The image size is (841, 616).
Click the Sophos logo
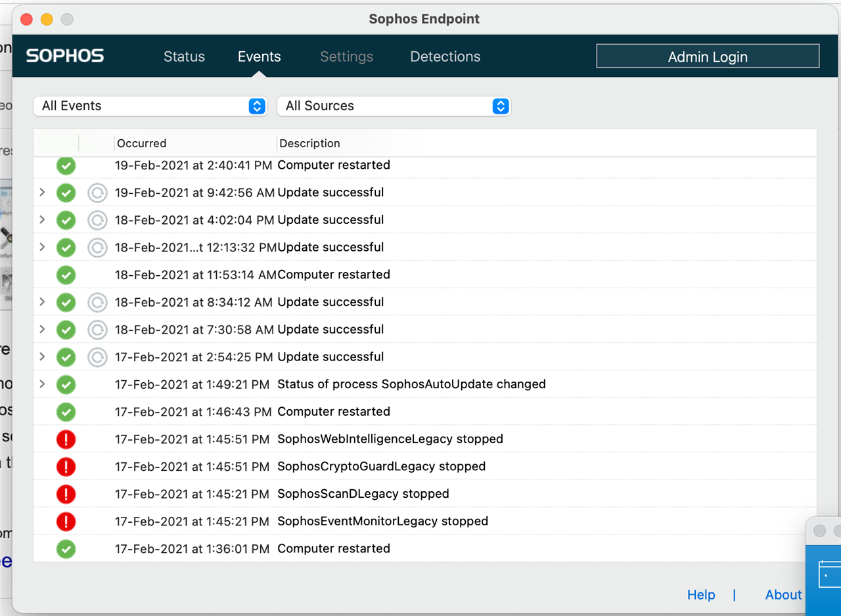pos(65,56)
